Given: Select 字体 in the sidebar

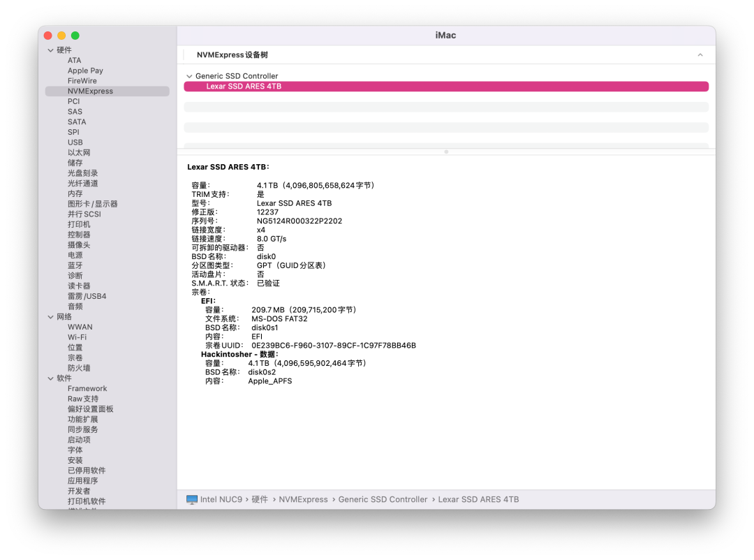Looking at the screenshot, I should [x=75, y=450].
